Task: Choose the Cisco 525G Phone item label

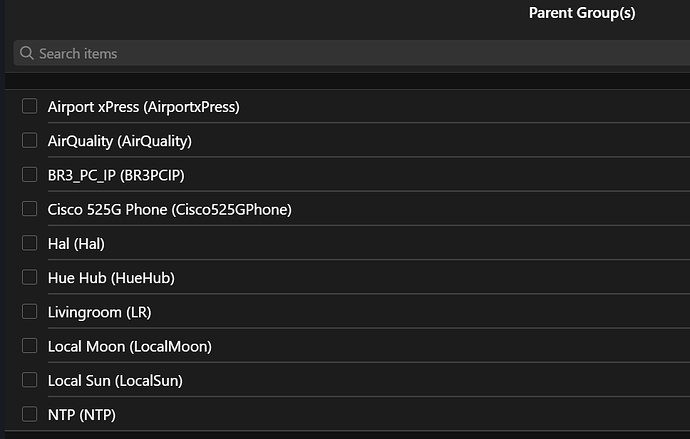Action: coord(169,210)
